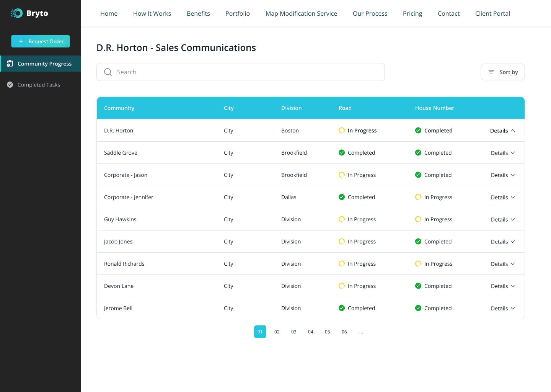Viewport: 551px width, 392px height.
Task: Expand Guy Hawkins details
Action: tap(503, 219)
